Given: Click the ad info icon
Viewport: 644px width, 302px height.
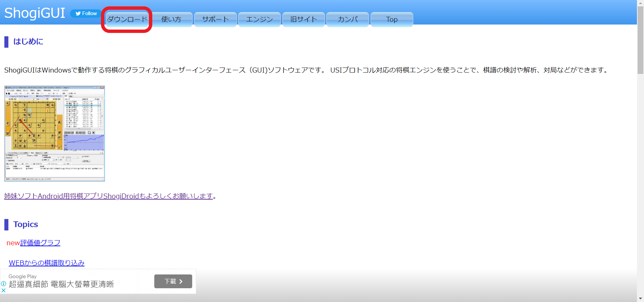Looking at the screenshot, I should point(3,284).
